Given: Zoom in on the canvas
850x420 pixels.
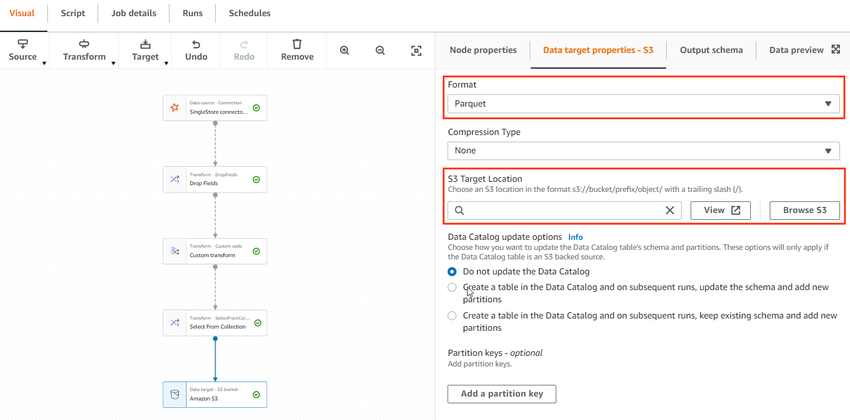Looking at the screenshot, I should (345, 50).
